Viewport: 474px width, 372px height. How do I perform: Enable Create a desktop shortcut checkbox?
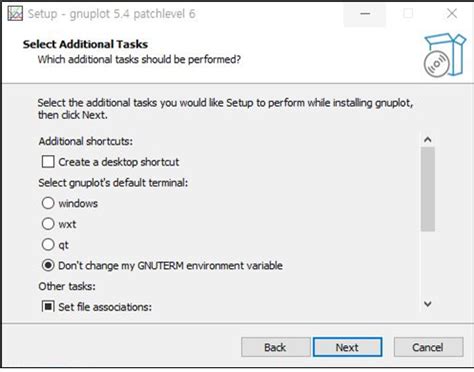click(48, 162)
